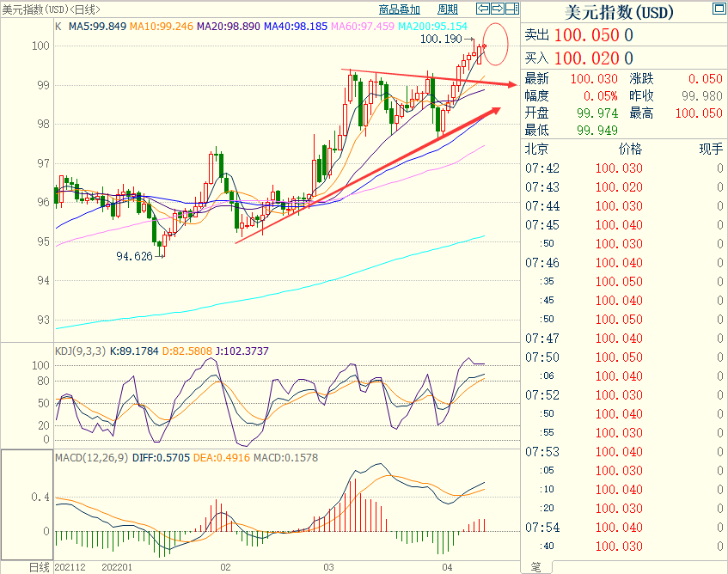Image resolution: width=728 pixels, height=574 pixels.
Task: Maximize the 美元指数 quote panel
Action: [x=719, y=9]
